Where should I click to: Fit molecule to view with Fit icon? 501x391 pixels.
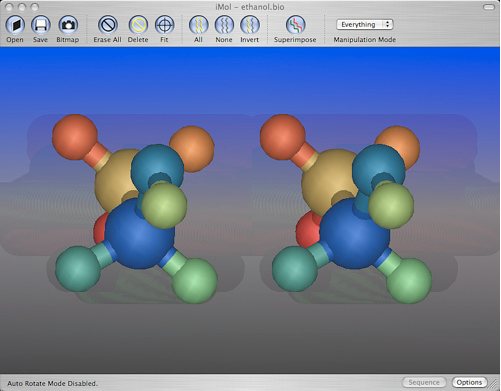pos(165,25)
